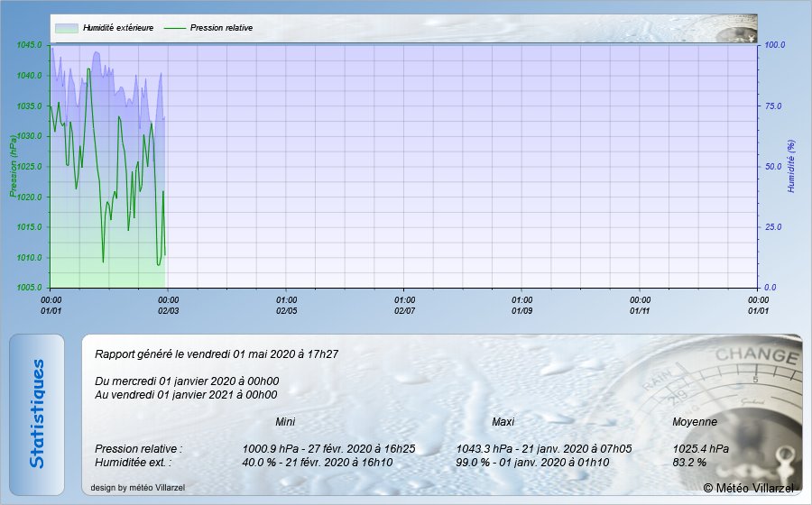812x505 pixels.
Task: Click the barometer image in the chart header
Action: [734, 29]
